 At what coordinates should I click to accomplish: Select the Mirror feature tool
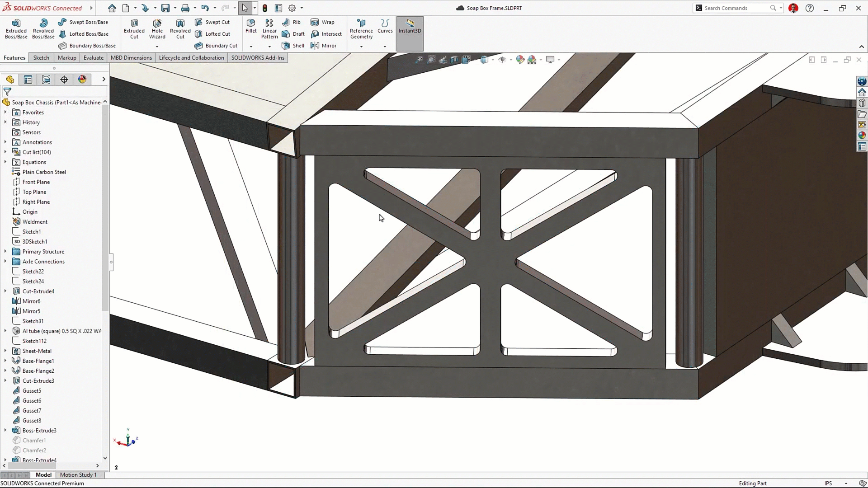323,46
